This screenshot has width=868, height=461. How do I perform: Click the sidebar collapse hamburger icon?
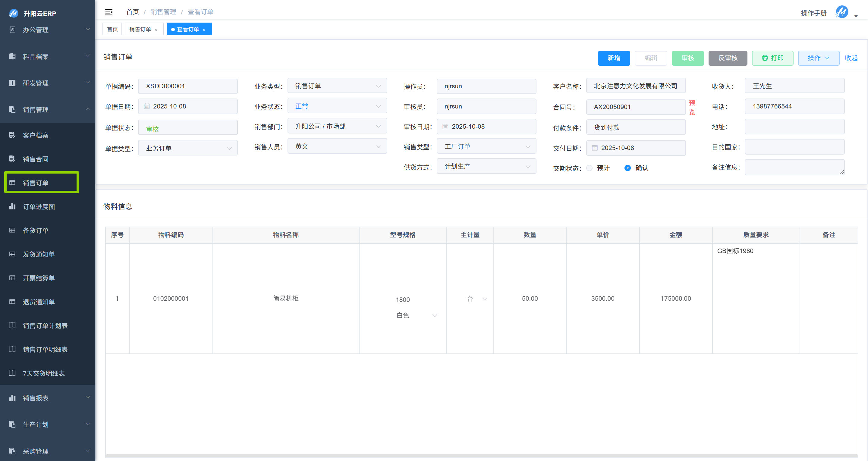(x=108, y=12)
